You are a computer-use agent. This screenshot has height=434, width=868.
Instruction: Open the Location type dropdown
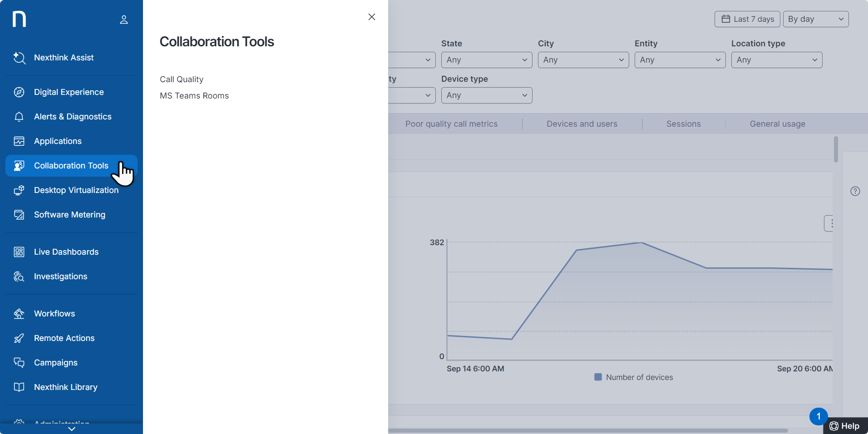click(776, 60)
